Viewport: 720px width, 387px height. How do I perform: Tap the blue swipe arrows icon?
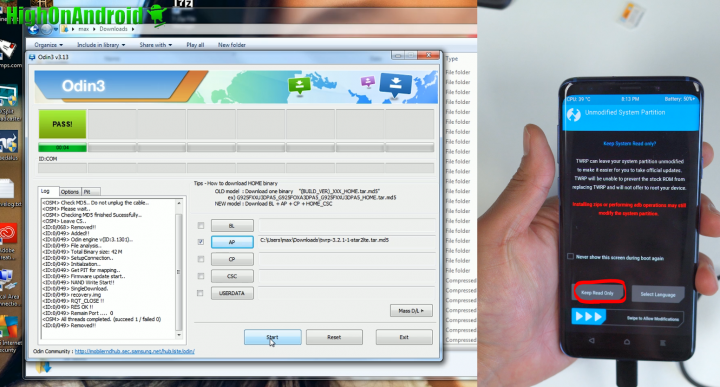click(588, 317)
